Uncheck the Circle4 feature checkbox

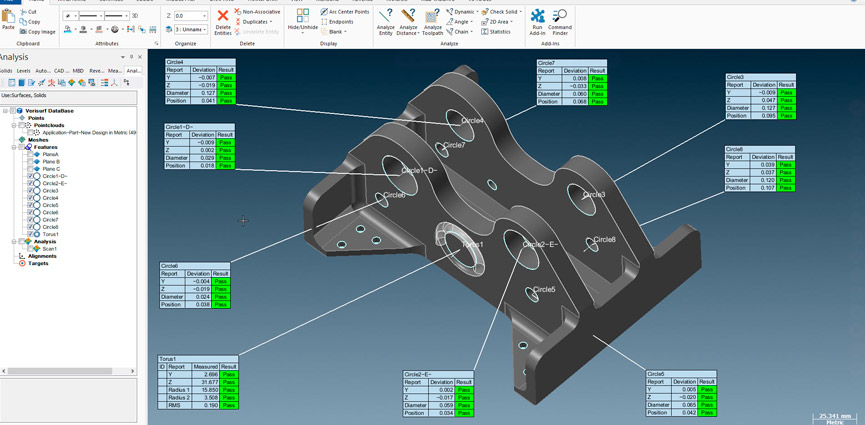(x=31, y=198)
